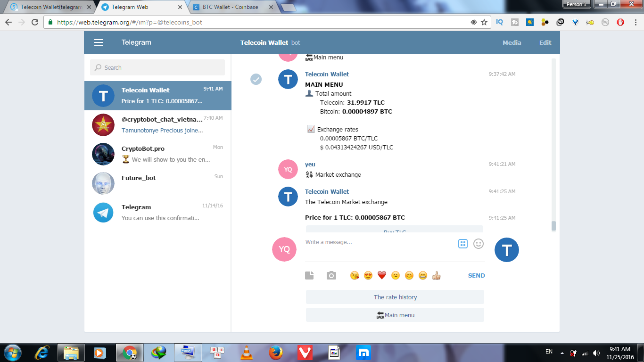The height and width of the screenshot is (362, 644).
Task: Reload the Telegram Web page
Action: [35, 22]
